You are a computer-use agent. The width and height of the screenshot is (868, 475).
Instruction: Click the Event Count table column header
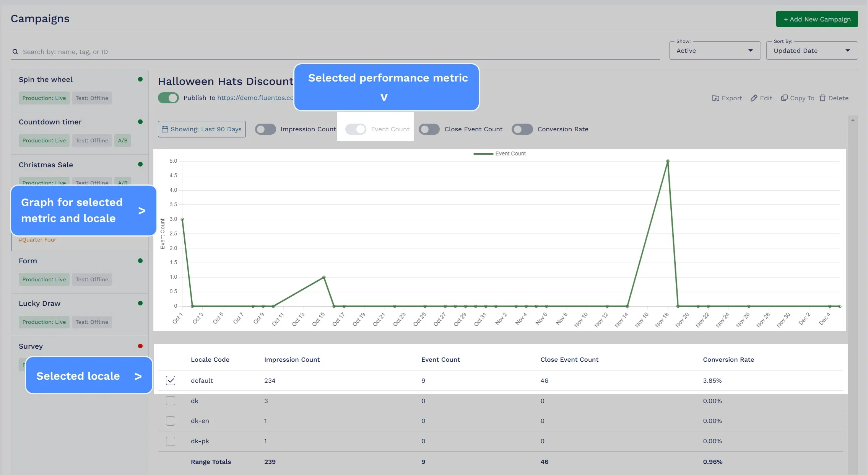[x=441, y=359]
